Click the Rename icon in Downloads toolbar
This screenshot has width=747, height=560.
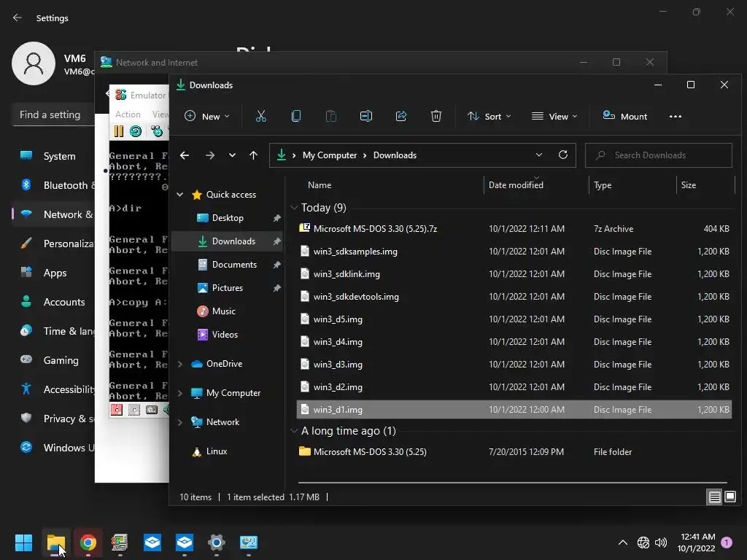tap(366, 116)
